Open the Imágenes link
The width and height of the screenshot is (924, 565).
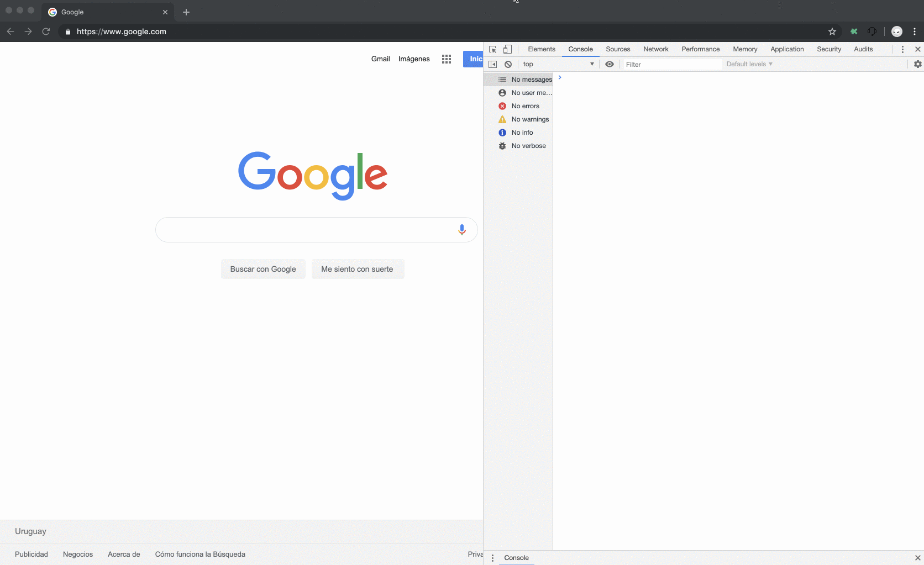(x=414, y=59)
